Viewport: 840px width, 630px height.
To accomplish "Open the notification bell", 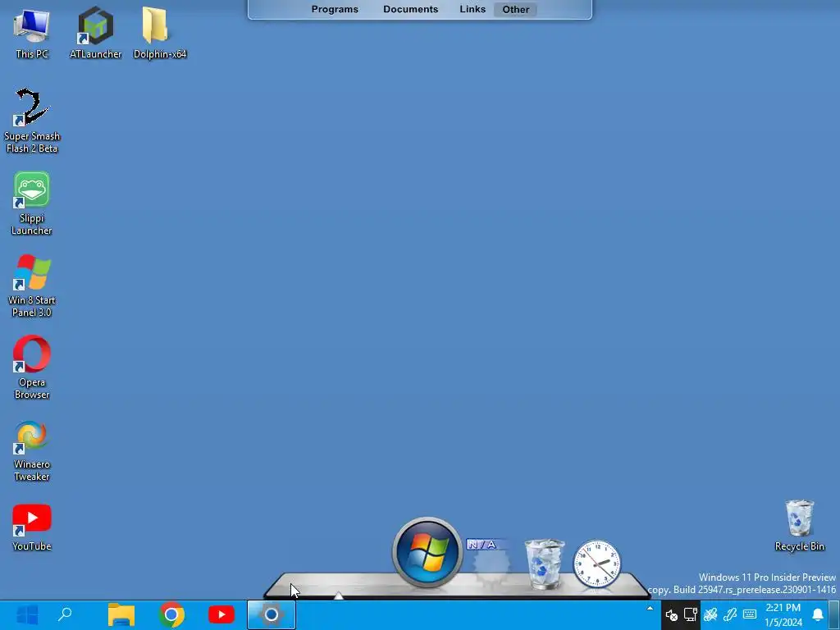I will coord(818,614).
